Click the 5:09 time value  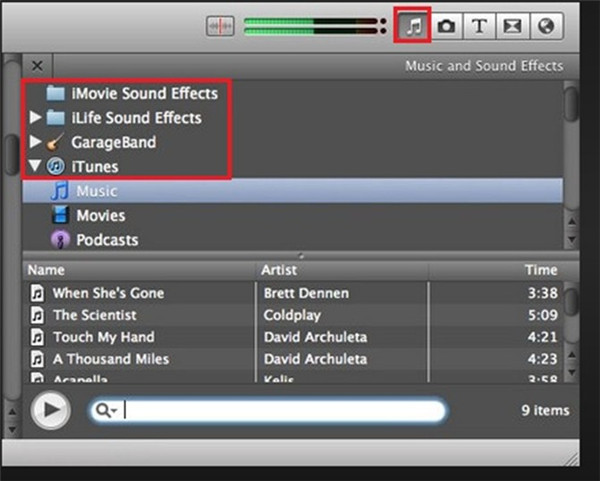pyautogui.click(x=542, y=315)
